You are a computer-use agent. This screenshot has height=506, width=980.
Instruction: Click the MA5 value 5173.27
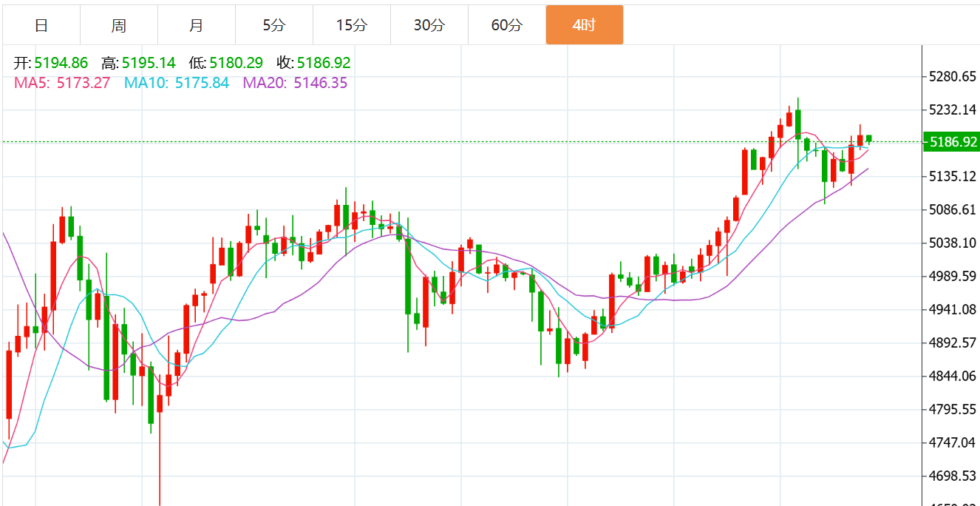click(x=84, y=83)
